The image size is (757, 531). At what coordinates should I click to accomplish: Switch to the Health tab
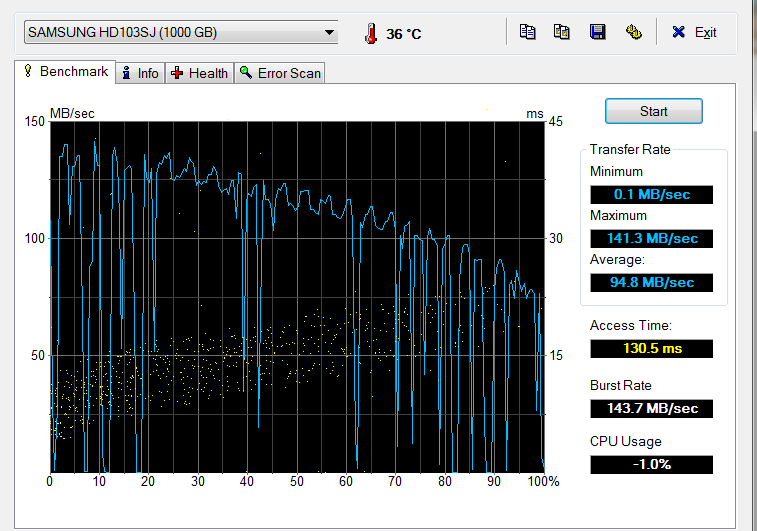[199, 73]
